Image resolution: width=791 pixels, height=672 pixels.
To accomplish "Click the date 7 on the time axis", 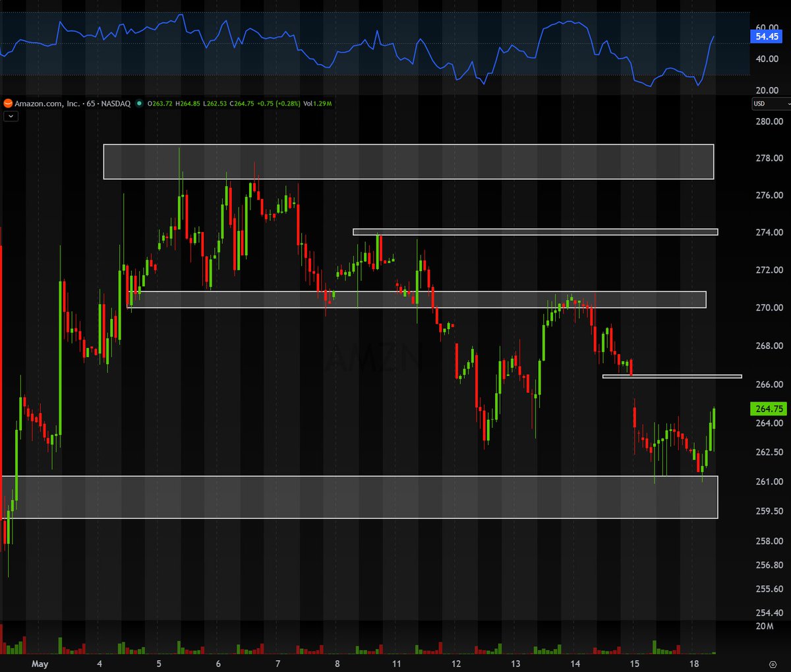I will click(278, 664).
